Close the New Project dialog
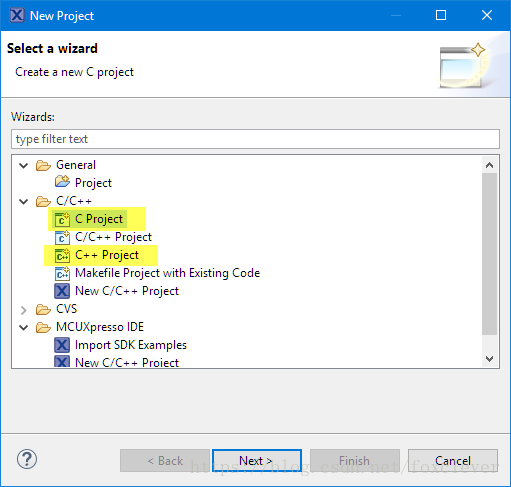This screenshot has height=487, width=511. [487, 15]
